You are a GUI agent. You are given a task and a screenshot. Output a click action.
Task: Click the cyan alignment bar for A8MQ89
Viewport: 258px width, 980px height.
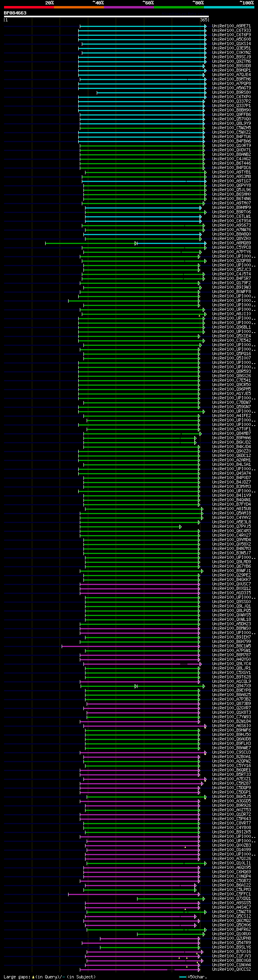(x=172, y=243)
